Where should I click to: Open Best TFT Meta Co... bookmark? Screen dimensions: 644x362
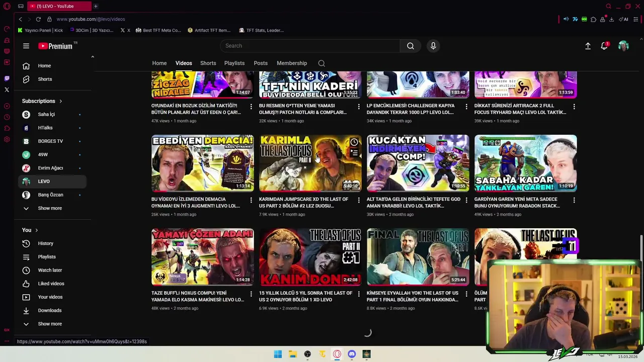point(158,30)
